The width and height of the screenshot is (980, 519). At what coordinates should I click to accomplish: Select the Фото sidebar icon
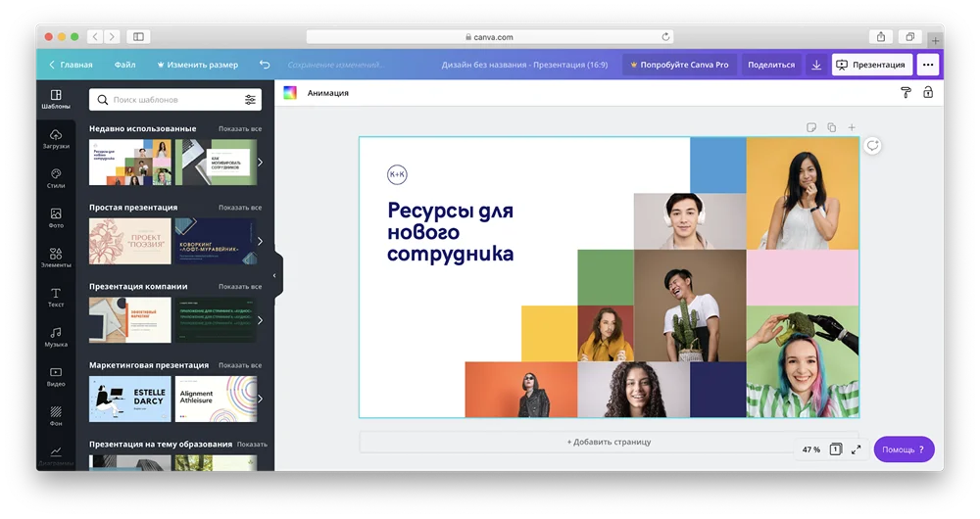(x=56, y=217)
